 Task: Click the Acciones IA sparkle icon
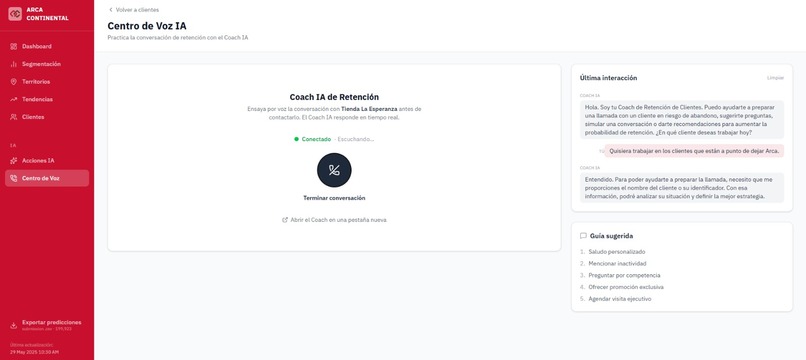(x=13, y=160)
